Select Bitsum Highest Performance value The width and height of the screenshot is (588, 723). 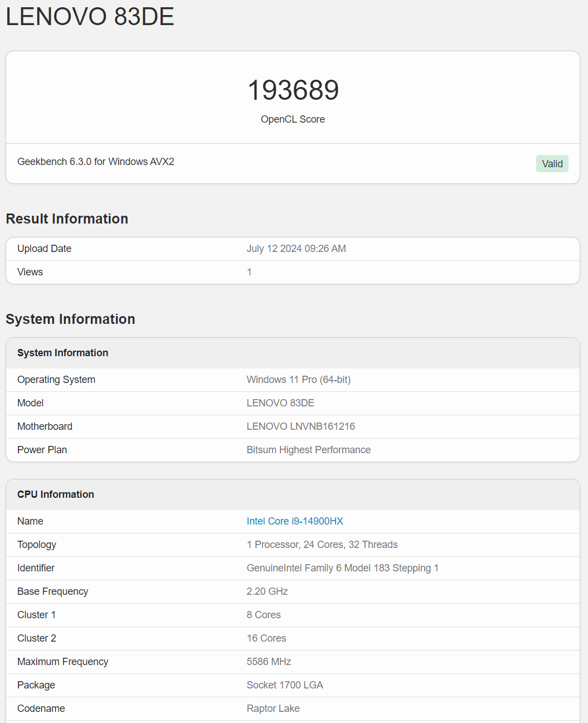[x=309, y=450]
